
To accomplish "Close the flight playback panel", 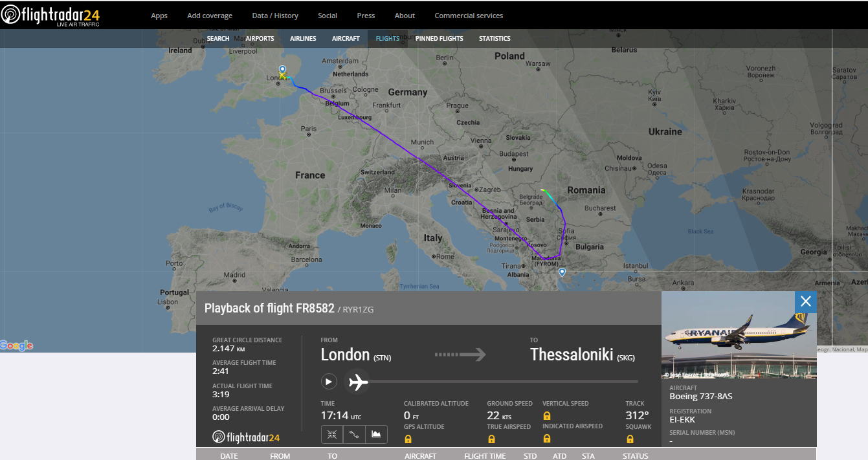I will [x=805, y=301].
